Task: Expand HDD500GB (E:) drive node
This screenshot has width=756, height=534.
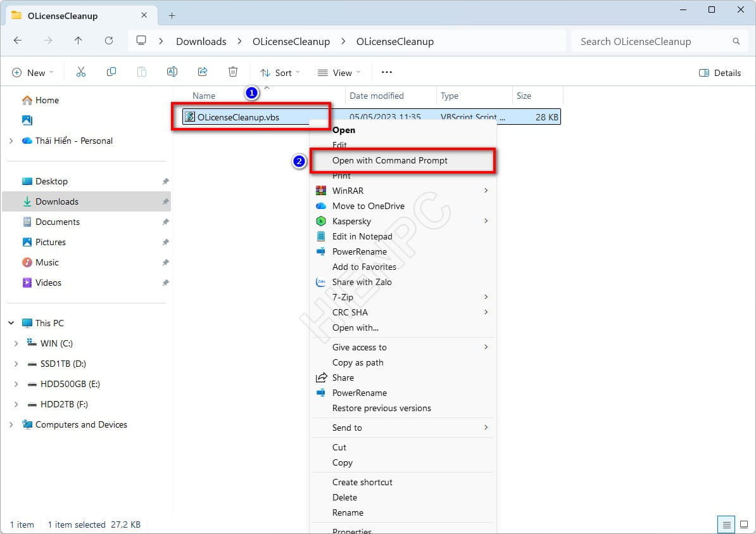Action: [16, 384]
